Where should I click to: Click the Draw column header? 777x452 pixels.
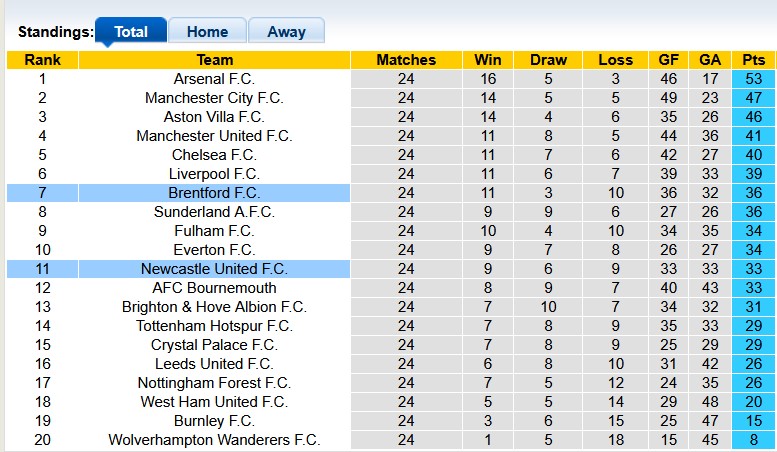549,60
